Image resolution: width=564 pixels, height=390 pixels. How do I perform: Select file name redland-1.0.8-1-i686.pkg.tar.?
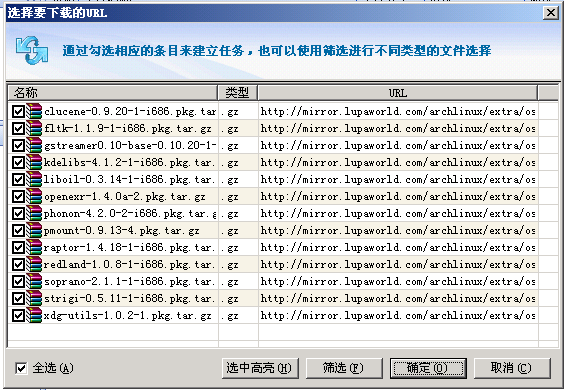pos(129,265)
